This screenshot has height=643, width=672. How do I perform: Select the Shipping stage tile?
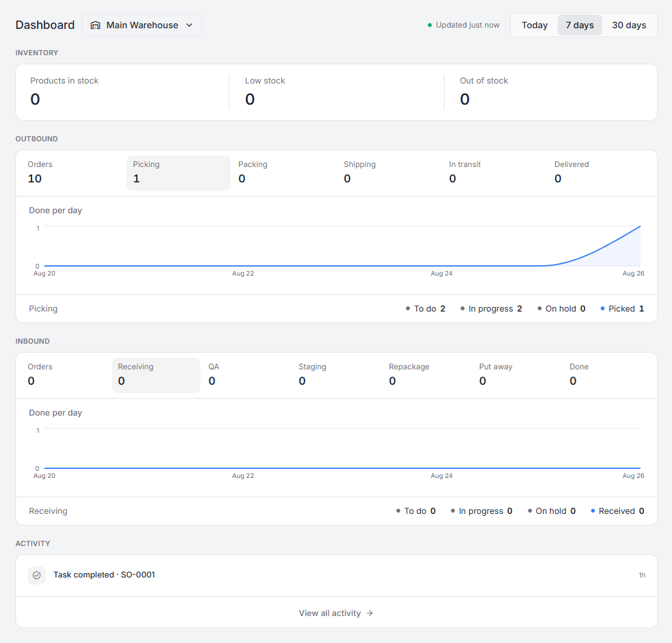click(389, 173)
